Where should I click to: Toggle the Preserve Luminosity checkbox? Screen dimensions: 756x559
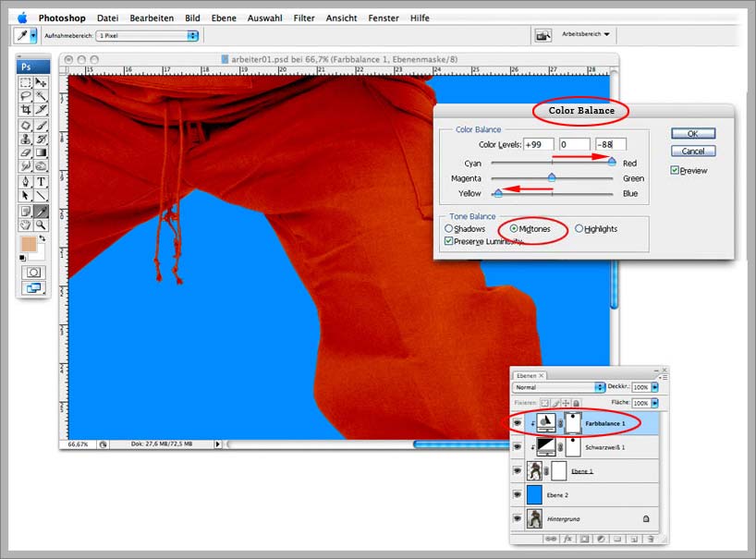tap(449, 241)
